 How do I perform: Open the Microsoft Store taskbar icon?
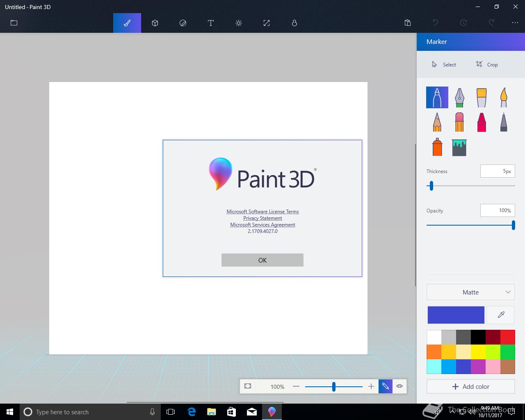[232, 412]
